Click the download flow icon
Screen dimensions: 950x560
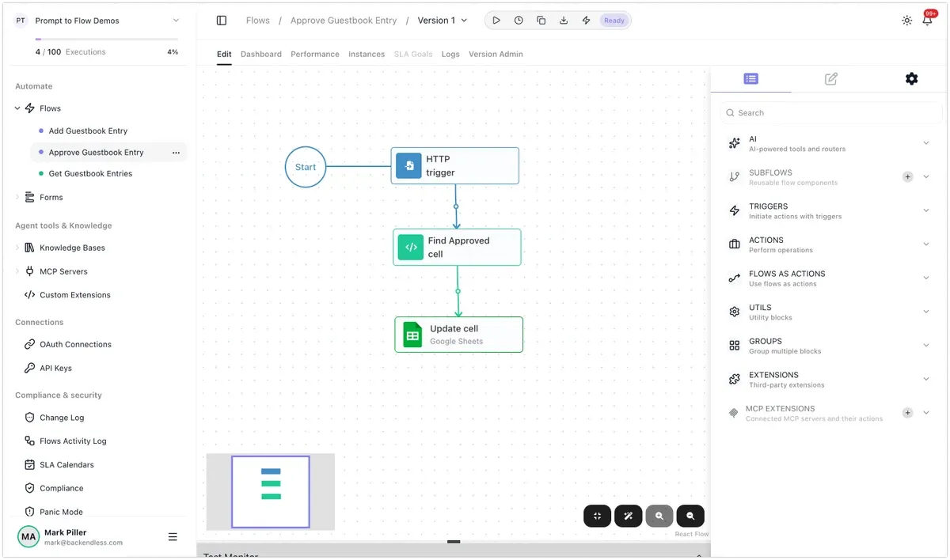tap(564, 21)
